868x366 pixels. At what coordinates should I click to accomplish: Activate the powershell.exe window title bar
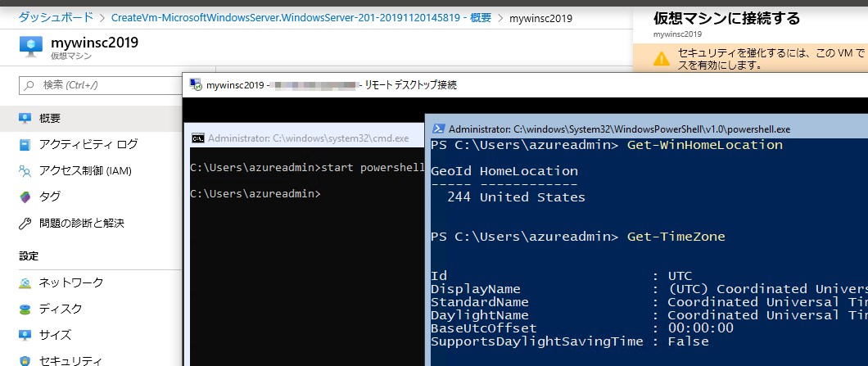point(648,129)
